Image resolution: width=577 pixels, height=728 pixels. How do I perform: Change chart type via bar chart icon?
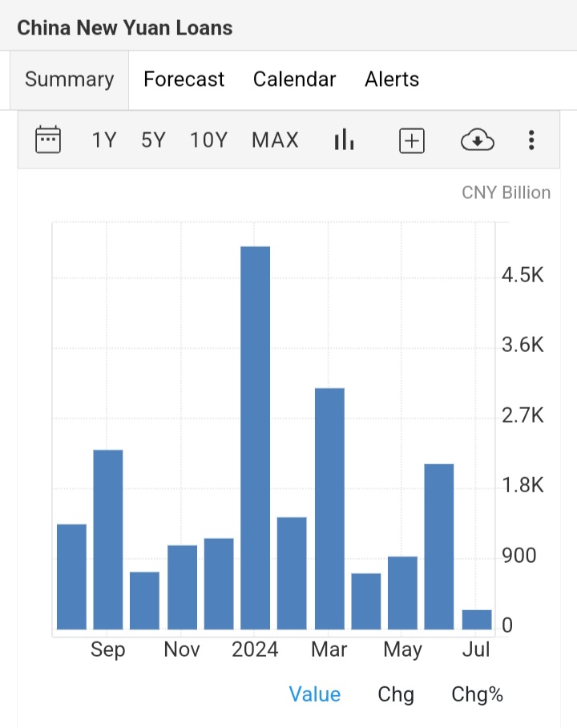click(x=344, y=140)
